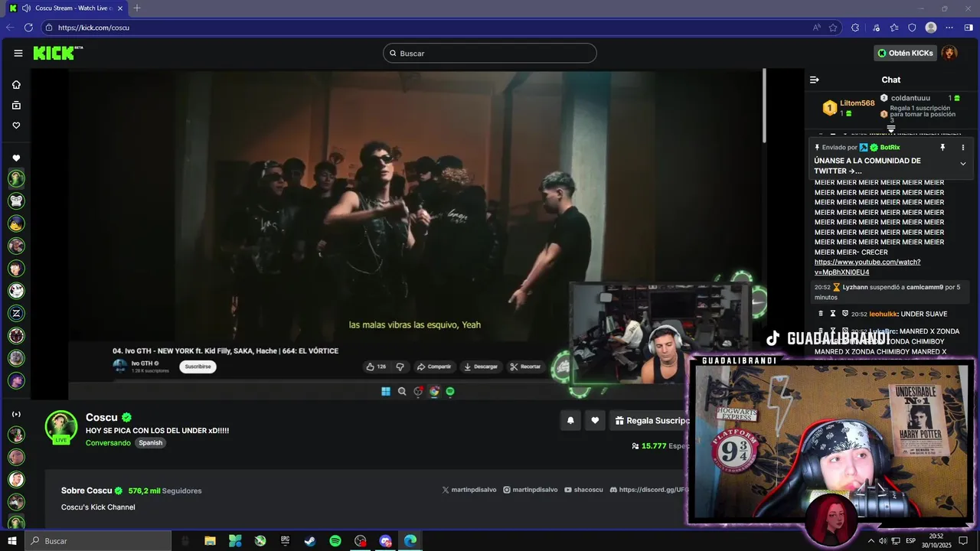Show hidden tray icons chevron

pos(871,541)
